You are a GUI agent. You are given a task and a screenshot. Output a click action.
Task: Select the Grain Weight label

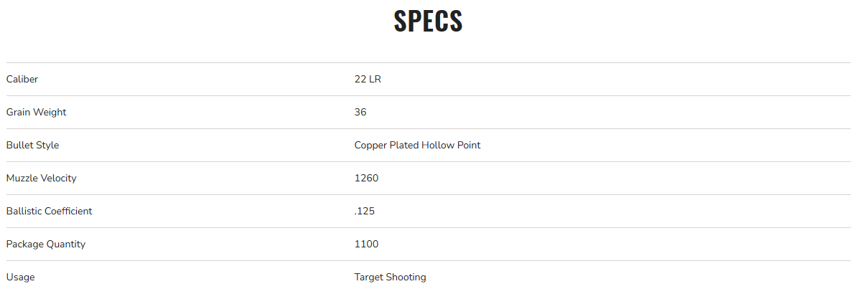[36, 113]
